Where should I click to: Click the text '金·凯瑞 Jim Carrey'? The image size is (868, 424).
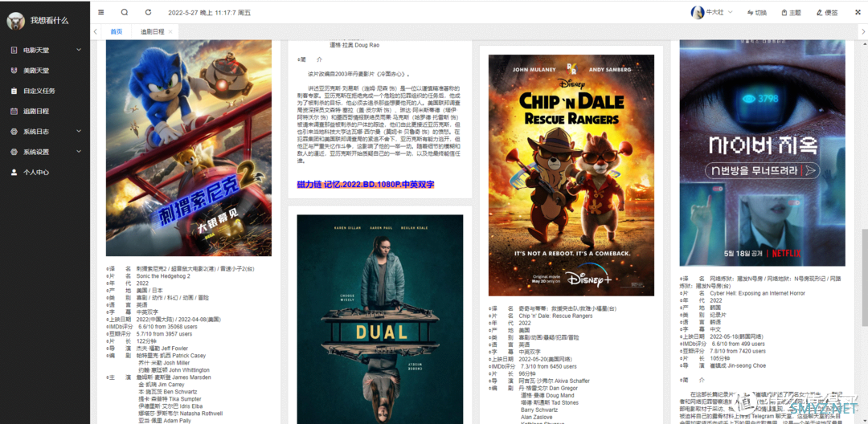tap(161, 384)
